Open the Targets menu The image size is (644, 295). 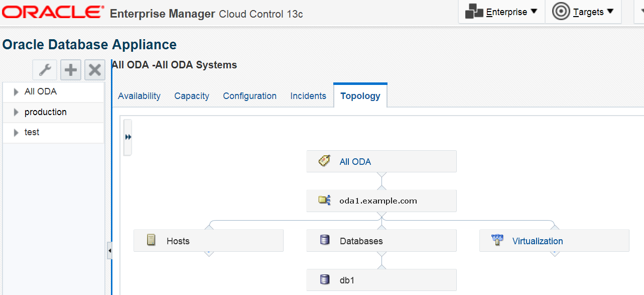pyautogui.click(x=583, y=12)
